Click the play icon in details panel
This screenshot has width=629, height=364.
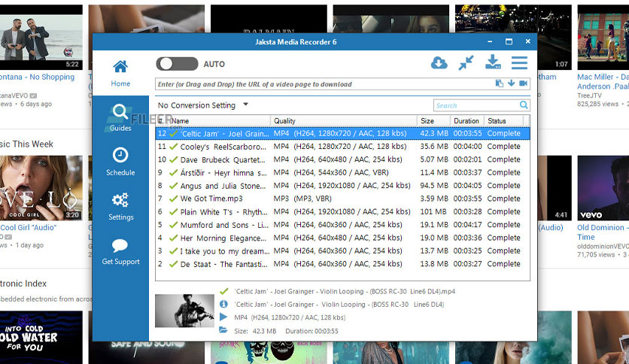[223, 317]
